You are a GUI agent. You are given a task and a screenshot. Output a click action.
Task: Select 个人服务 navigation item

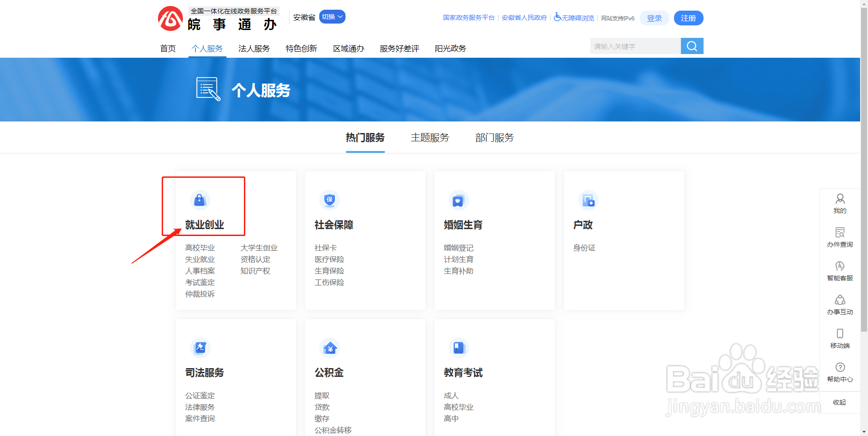(x=207, y=48)
